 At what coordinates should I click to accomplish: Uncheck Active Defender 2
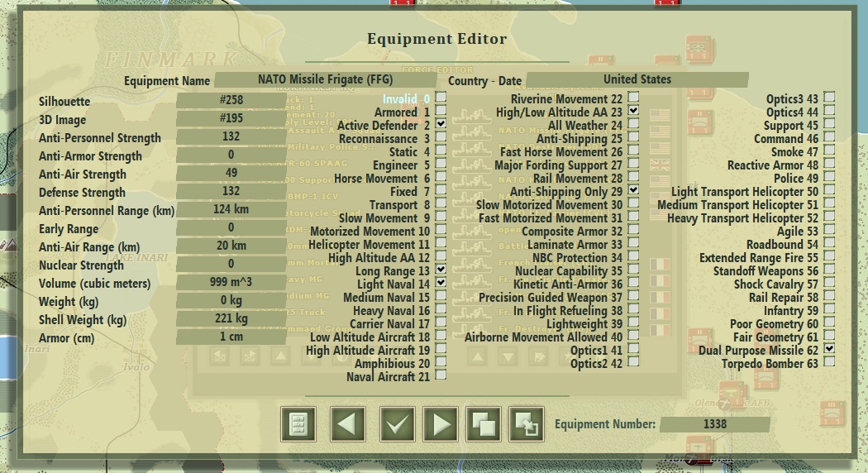coord(441,123)
